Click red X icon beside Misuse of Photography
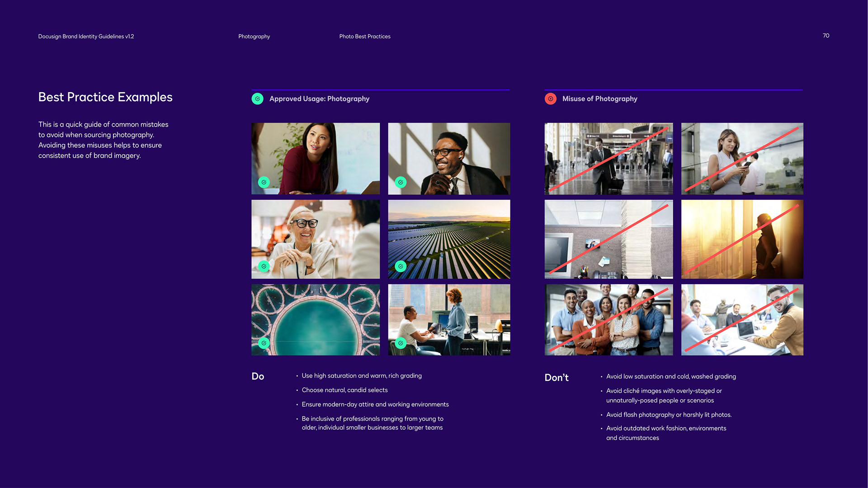 (550, 99)
